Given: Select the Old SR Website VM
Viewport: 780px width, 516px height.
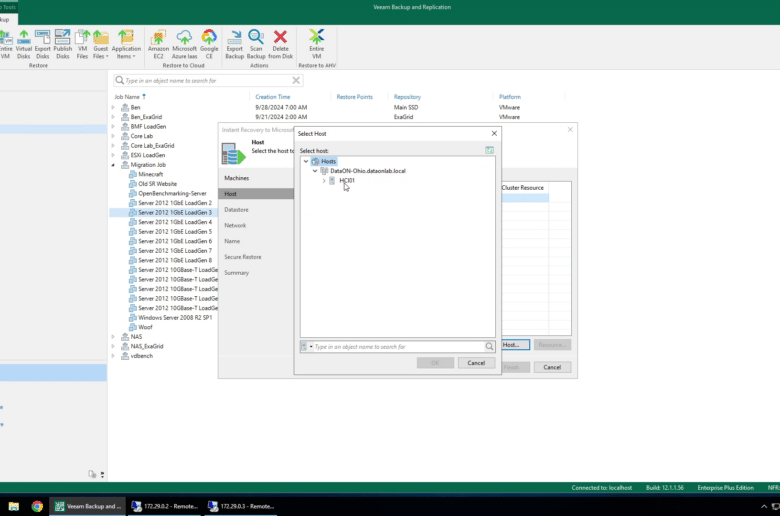Looking at the screenshot, I should coord(157,184).
